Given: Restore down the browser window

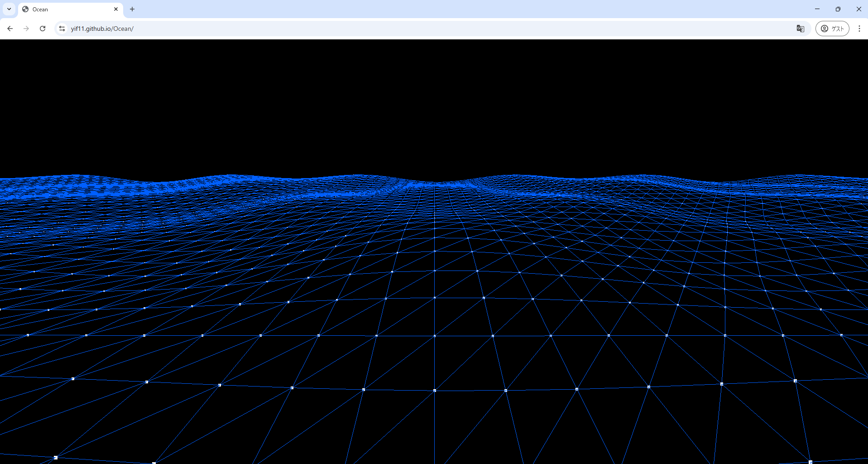Looking at the screenshot, I should (x=838, y=9).
